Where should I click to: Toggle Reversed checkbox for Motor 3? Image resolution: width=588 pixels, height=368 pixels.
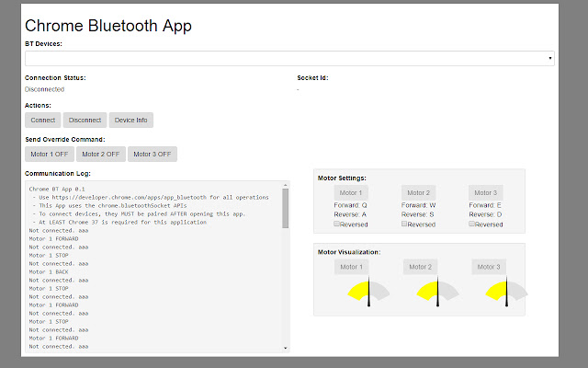point(471,224)
